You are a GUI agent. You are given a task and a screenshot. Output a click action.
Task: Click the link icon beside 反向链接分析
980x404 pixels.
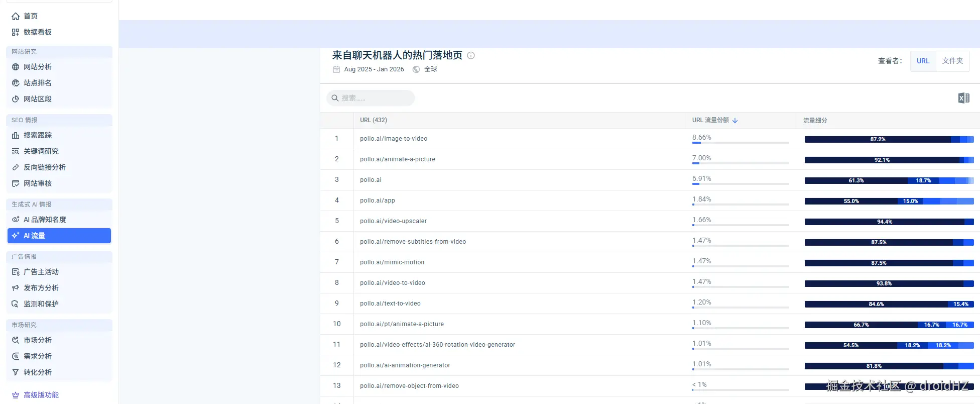pos(16,167)
